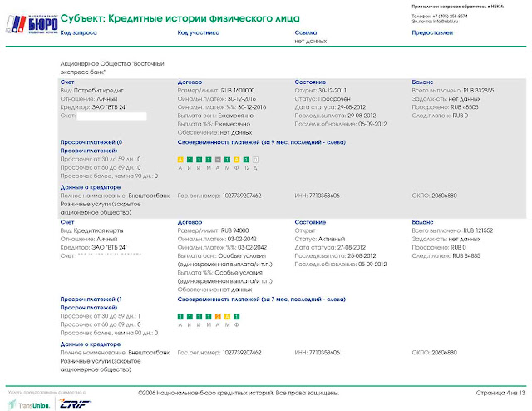Screen dimensions: 532x411
Task: Click the limit RUB 94000
Action: [234, 230]
